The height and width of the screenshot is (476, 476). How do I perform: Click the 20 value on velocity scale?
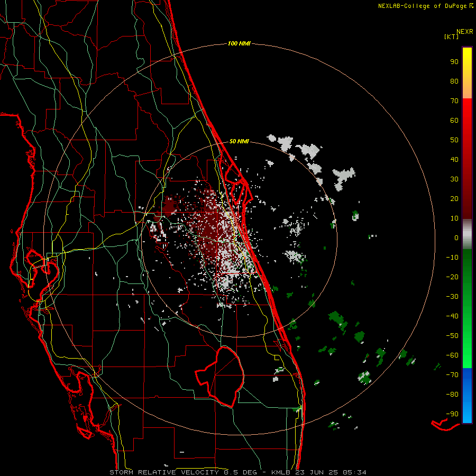point(454,199)
